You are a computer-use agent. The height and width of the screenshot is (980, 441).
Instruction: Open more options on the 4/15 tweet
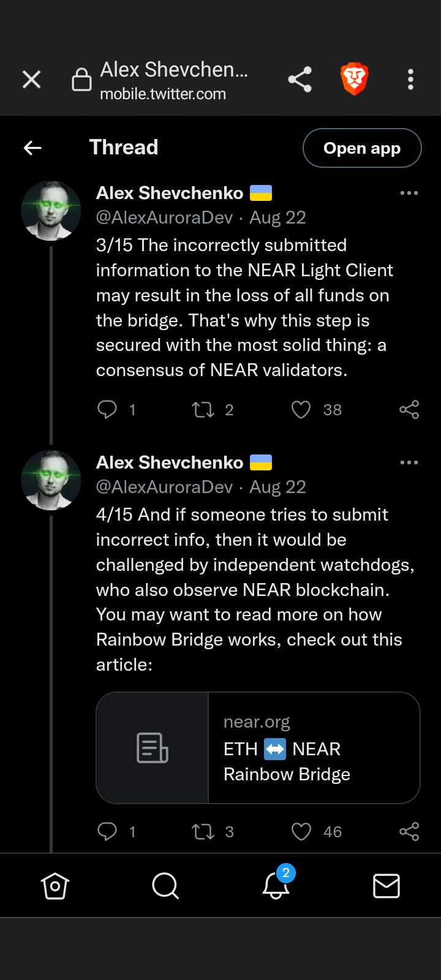coord(409,462)
